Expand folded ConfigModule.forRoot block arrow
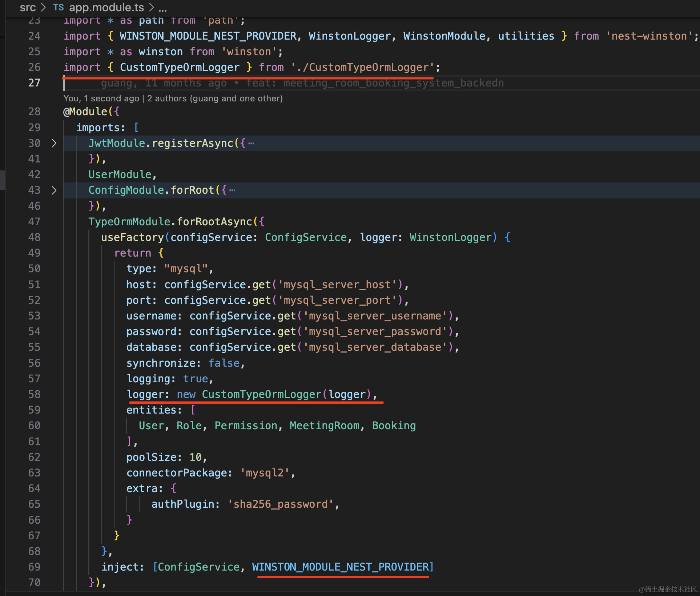 pos(54,190)
